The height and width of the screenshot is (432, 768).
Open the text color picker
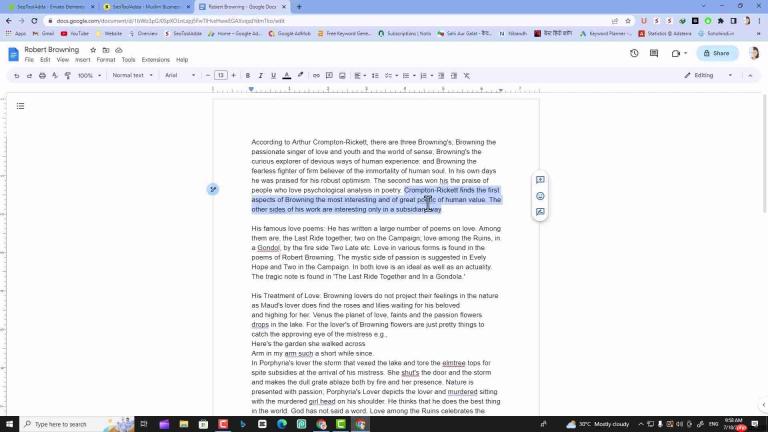287,75
